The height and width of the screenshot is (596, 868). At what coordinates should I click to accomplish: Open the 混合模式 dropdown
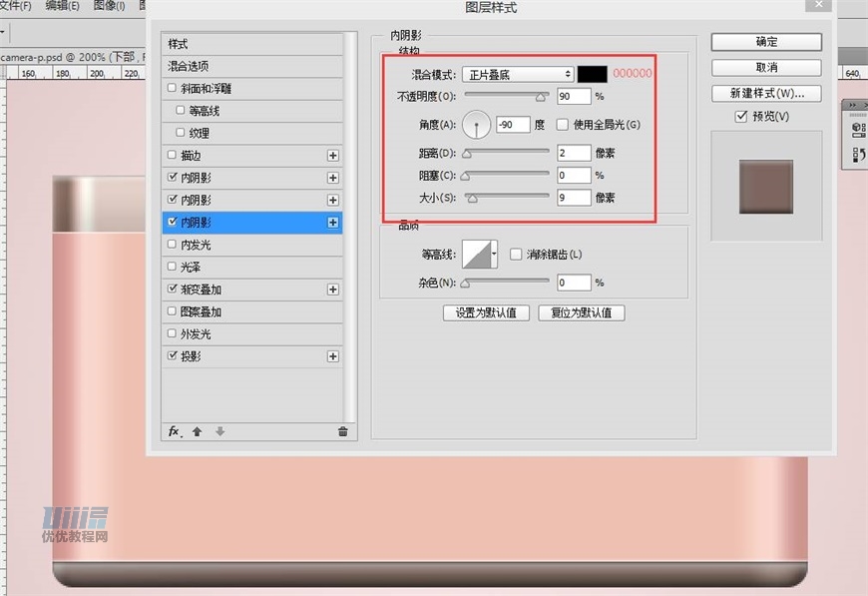[x=516, y=73]
